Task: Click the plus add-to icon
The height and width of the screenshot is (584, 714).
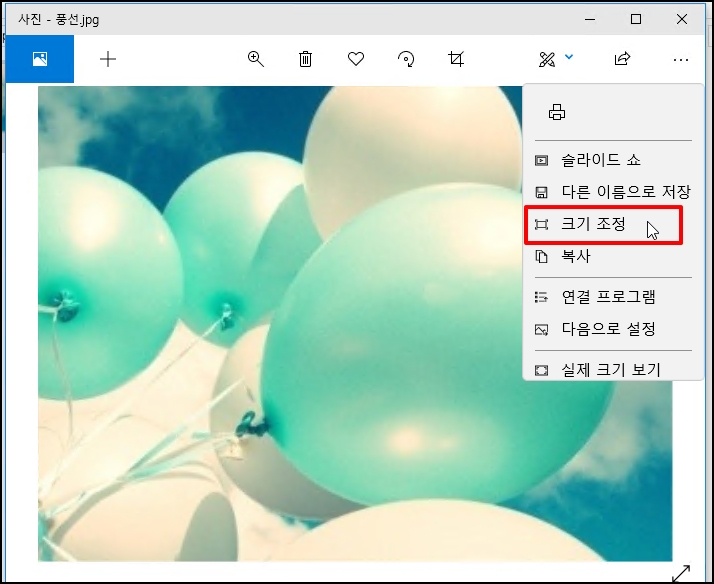Action: 108,59
